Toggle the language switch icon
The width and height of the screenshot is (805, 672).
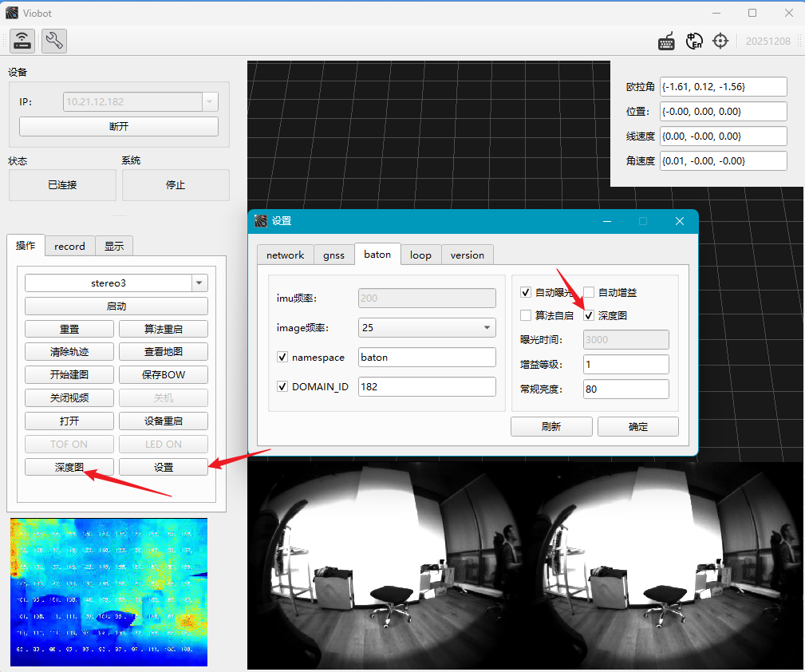pyautogui.click(x=694, y=41)
